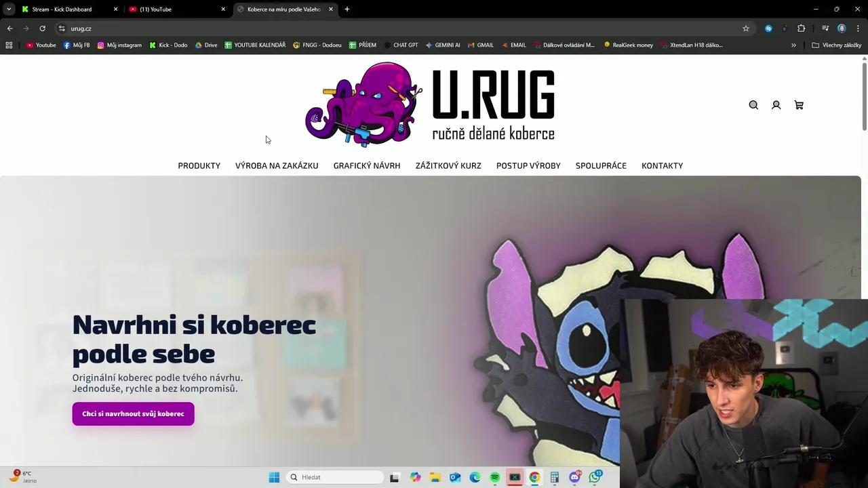Close the Koberce na míru tab

[x=331, y=9]
